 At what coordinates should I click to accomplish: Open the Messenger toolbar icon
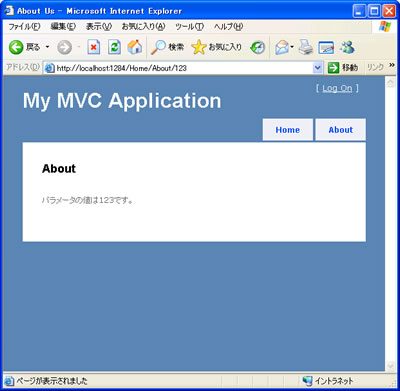[347, 47]
